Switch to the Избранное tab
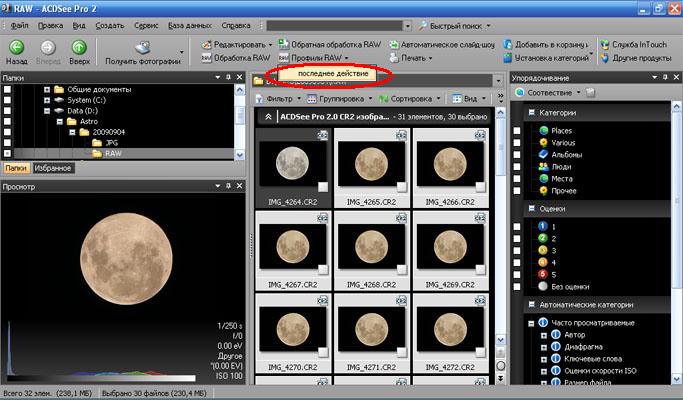683x400 pixels. [x=53, y=168]
